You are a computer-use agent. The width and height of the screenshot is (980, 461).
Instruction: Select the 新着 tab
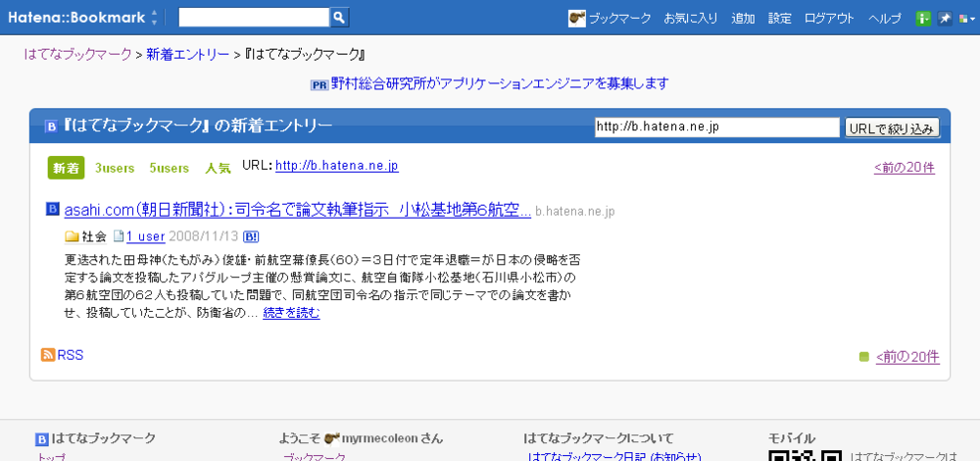click(66, 169)
